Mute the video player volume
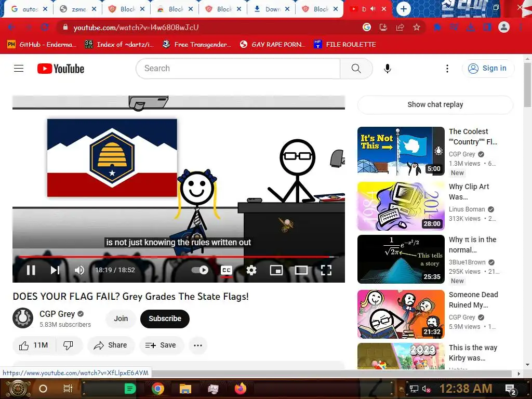 [79, 270]
